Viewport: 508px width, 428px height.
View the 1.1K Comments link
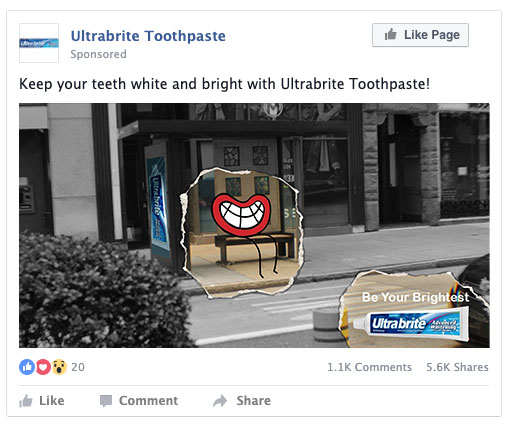click(x=369, y=367)
